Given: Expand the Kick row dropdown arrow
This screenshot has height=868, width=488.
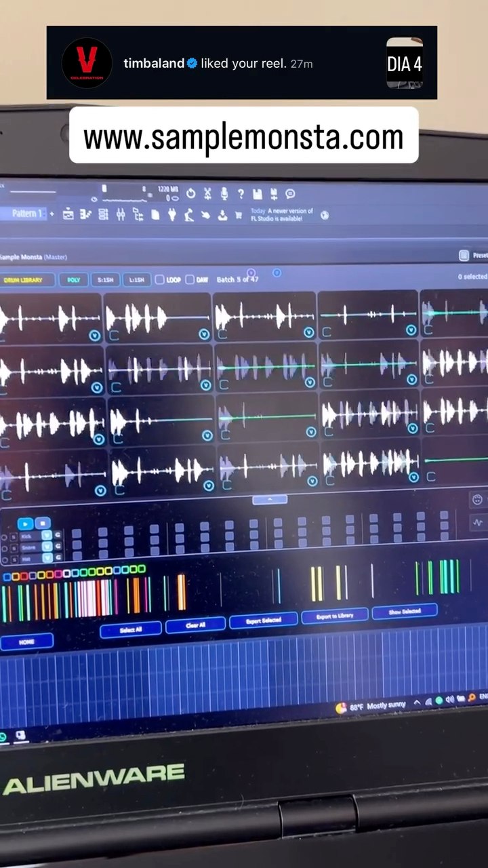Looking at the screenshot, I should (47, 536).
